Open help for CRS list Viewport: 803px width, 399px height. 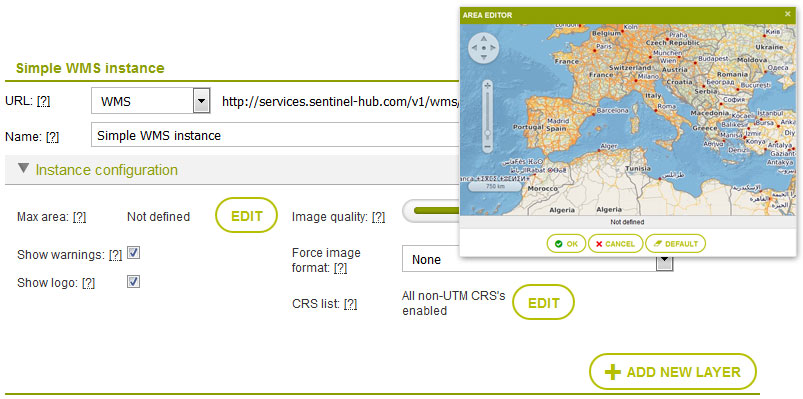click(350, 304)
